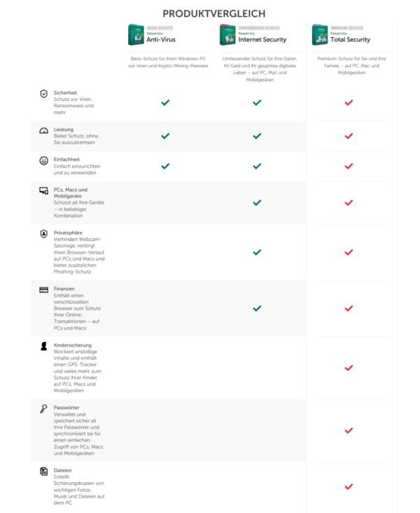
Task: Click Internet Security checkmark in Finanzen row
Action: click(257, 308)
